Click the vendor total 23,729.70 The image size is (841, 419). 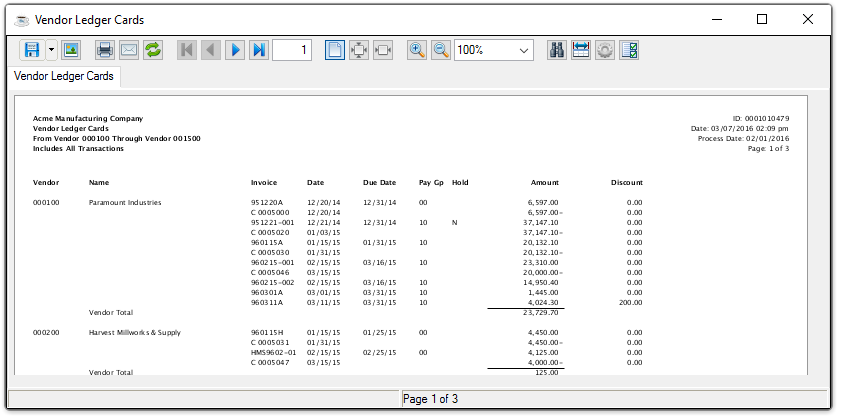pyautogui.click(x=540, y=313)
